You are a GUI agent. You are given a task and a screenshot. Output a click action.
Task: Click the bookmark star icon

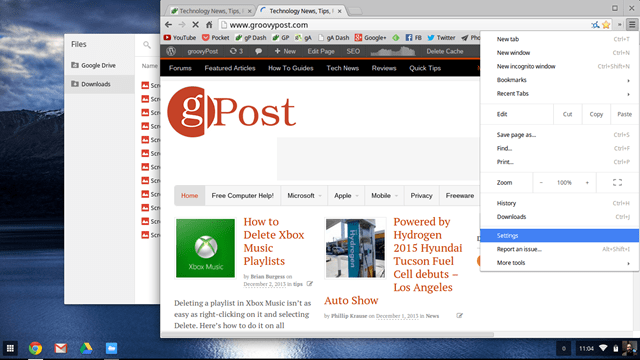[606, 25]
